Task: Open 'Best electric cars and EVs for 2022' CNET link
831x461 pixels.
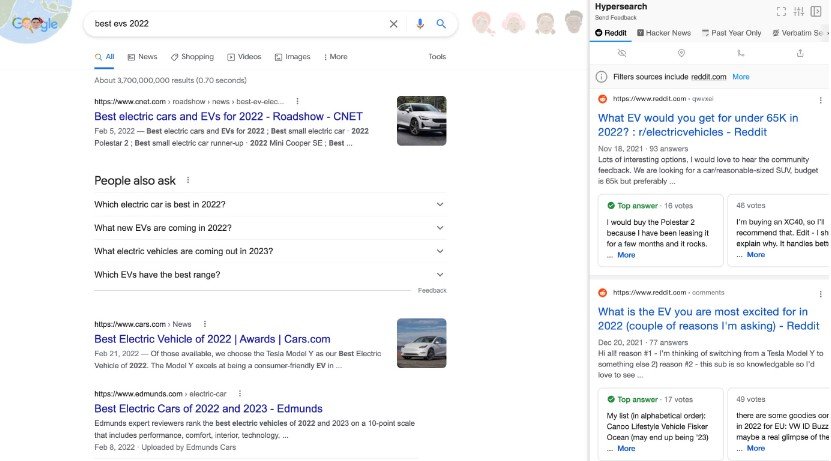Action: tap(228, 117)
